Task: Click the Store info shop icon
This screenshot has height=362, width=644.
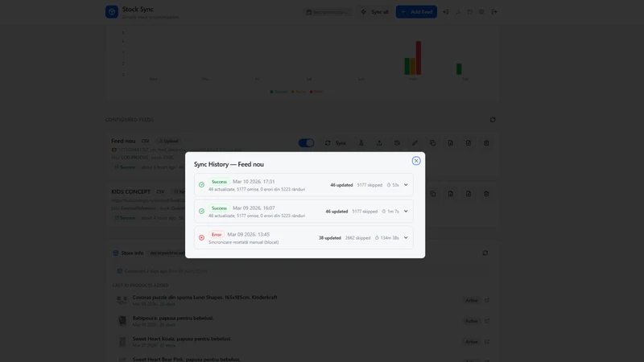Action: [x=116, y=253]
